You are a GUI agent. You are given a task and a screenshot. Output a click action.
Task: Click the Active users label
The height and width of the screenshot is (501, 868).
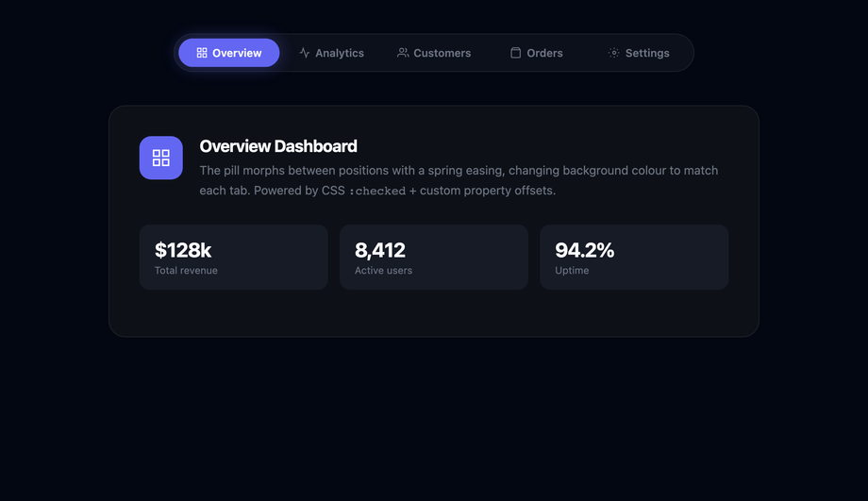point(384,270)
